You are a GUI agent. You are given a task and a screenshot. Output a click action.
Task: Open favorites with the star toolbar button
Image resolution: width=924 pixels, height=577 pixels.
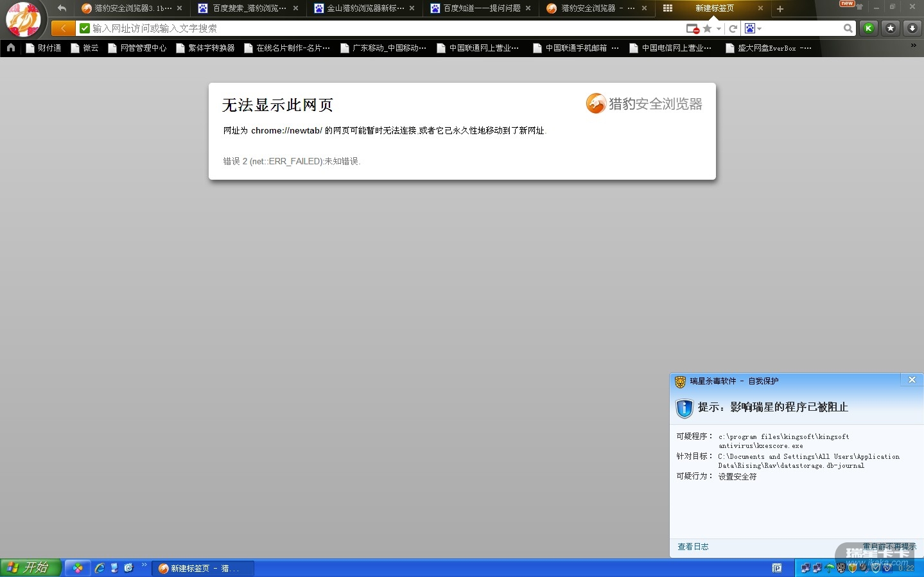[x=891, y=28]
